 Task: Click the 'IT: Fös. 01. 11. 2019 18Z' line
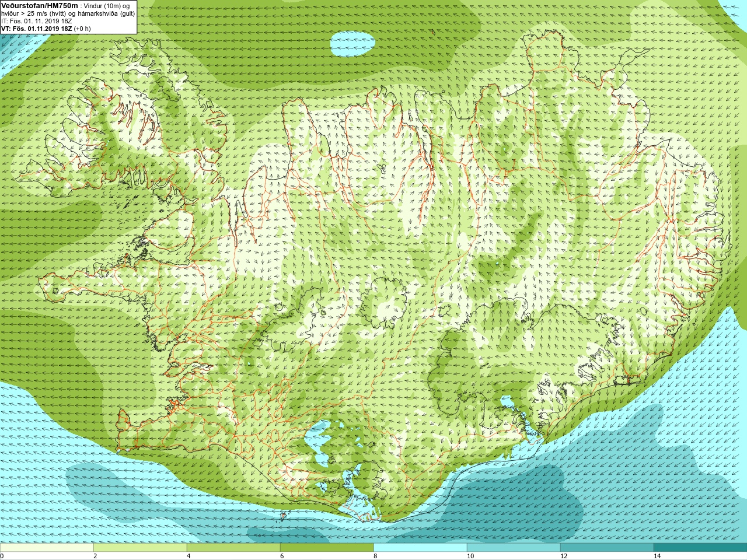[x=37, y=21]
